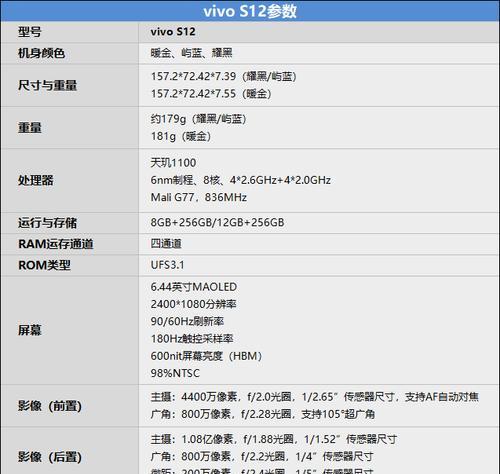
Task: Select the '运行与存储' label
Action: point(47,223)
